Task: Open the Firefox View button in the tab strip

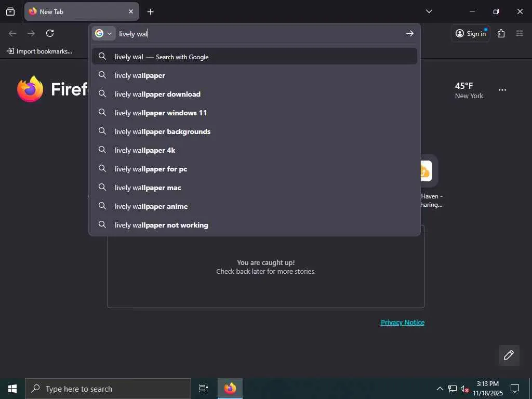Action: pos(10,11)
